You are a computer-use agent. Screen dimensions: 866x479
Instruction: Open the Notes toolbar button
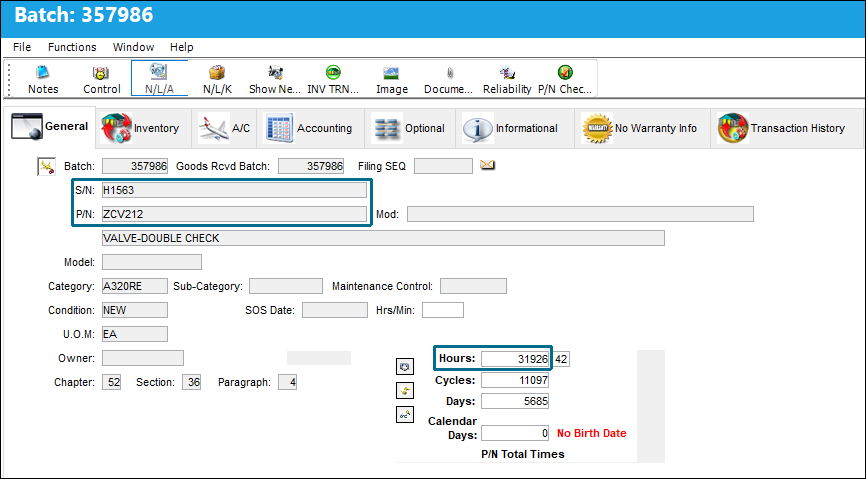click(43, 79)
